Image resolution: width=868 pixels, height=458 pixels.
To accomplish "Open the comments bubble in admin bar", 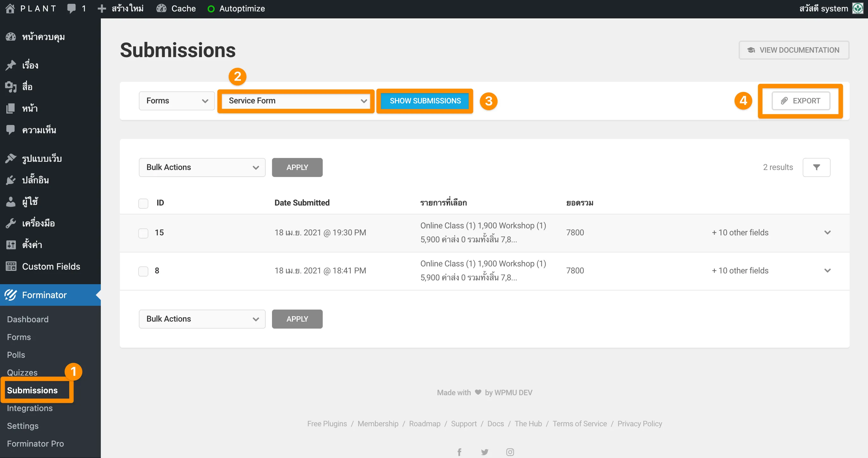I will pyautogui.click(x=71, y=9).
